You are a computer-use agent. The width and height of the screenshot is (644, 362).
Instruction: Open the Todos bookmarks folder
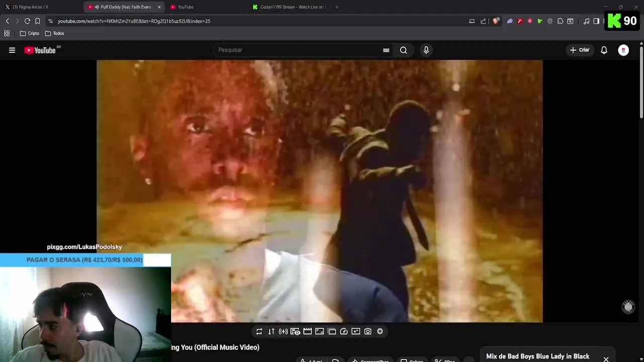tap(54, 33)
